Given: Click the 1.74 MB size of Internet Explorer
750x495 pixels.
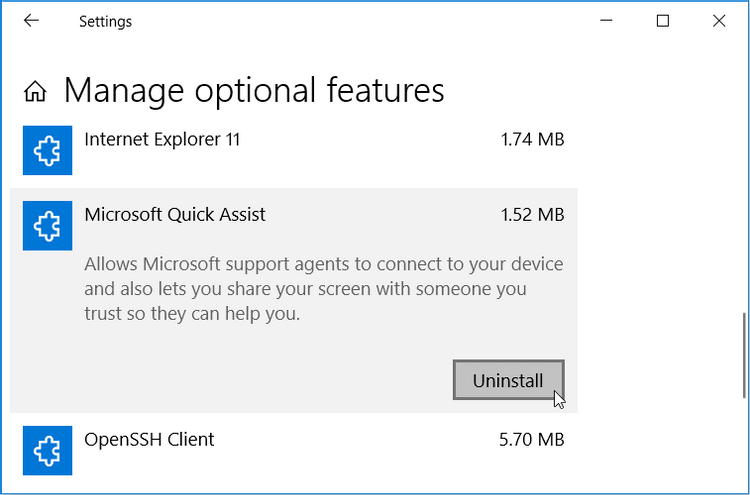Looking at the screenshot, I should pos(532,140).
